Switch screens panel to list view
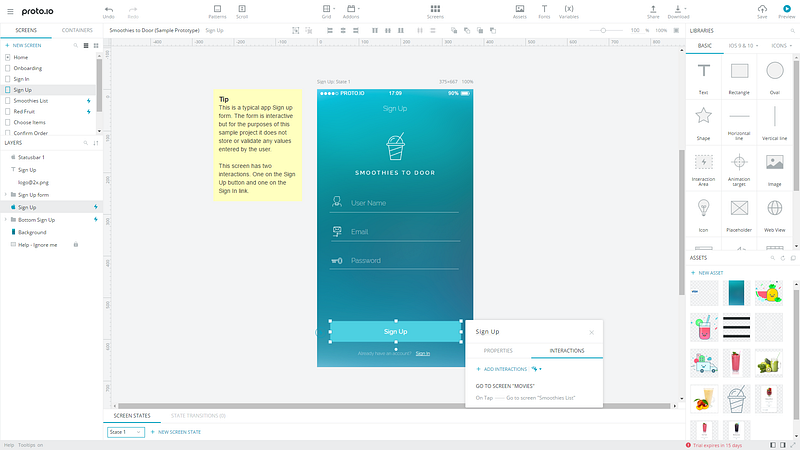 [x=86, y=45]
